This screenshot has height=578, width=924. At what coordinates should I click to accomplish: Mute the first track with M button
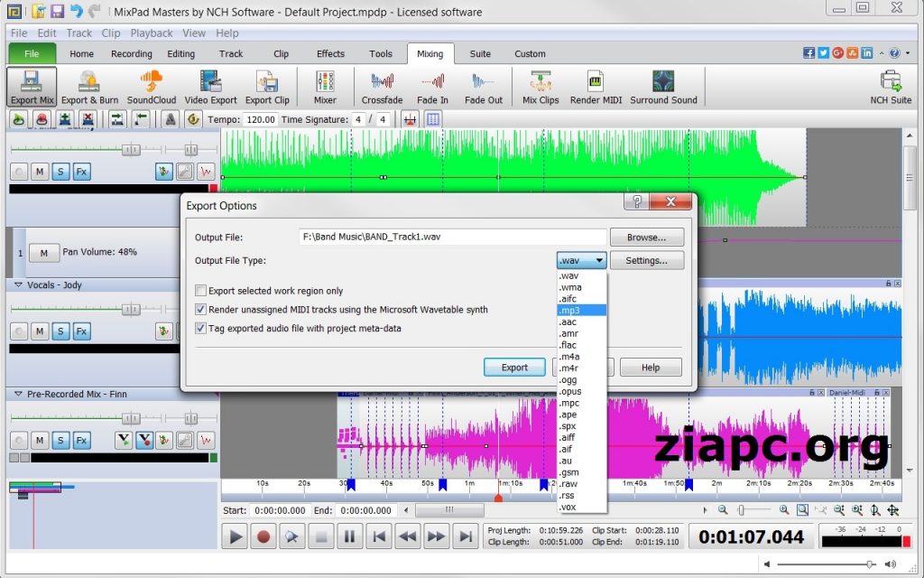coord(40,172)
